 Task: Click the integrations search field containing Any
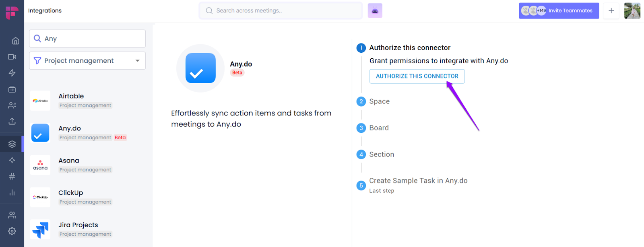click(87, 39)
